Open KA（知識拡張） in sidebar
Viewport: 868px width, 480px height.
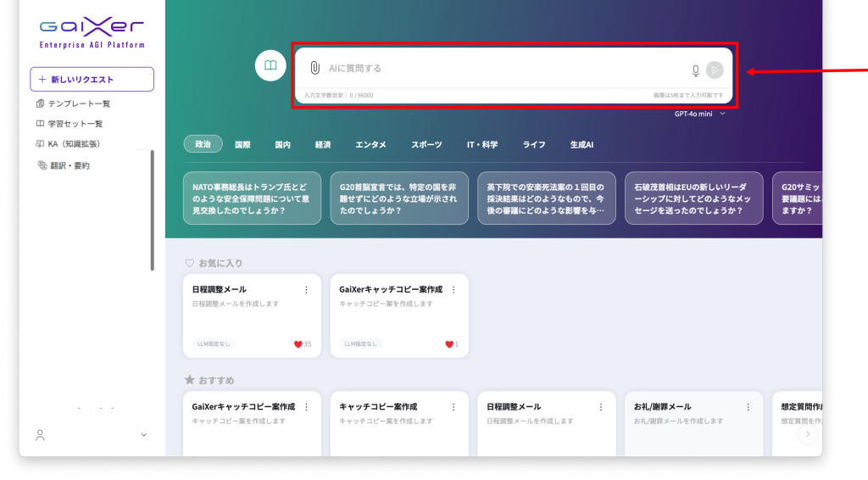click(68, 144)
